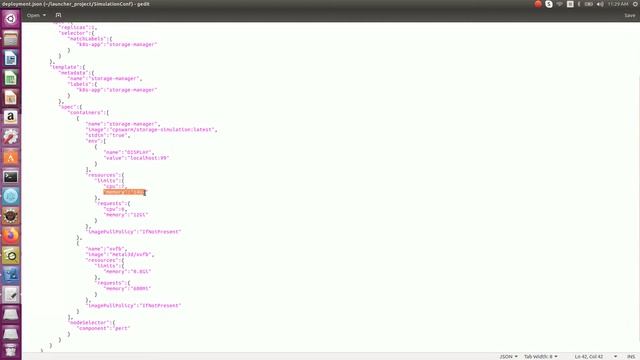Open the Files manager in the dock
This screenshot has height=360, width=640.
11,39
